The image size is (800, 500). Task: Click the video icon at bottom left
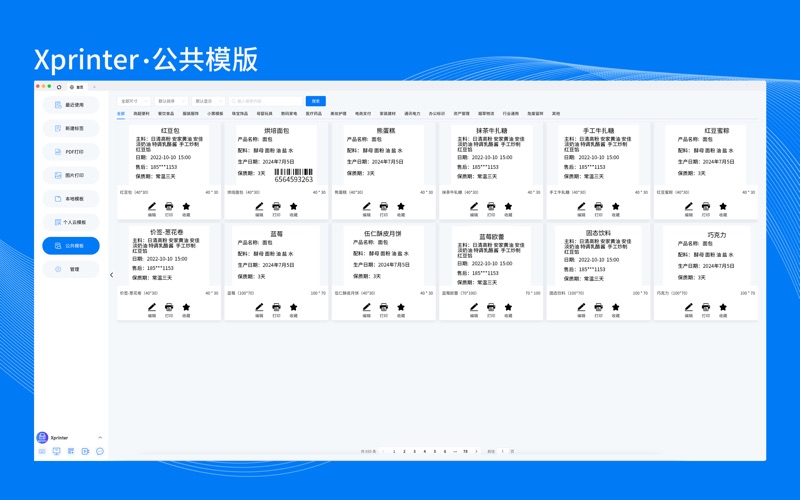coord(85,452)
